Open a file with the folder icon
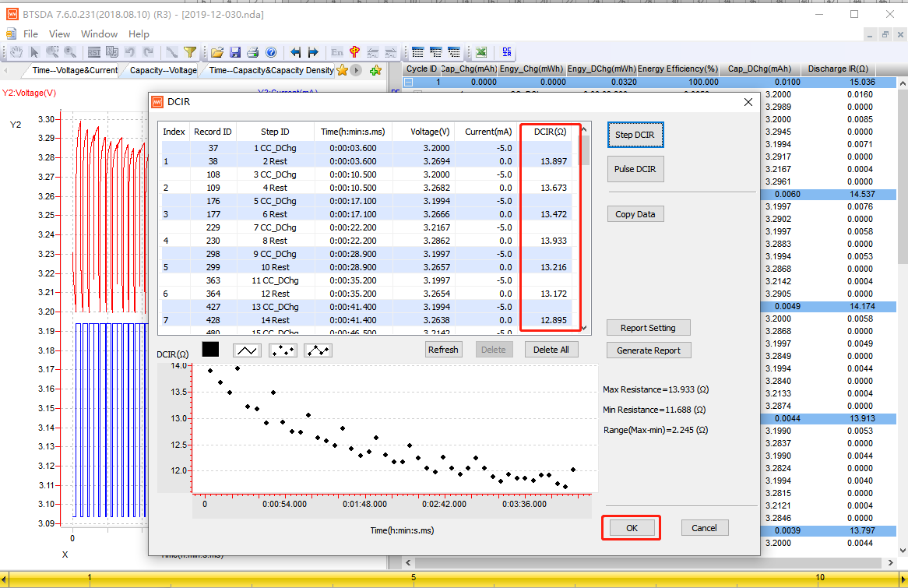Viewport: 908px width, 588px height. 217,52
